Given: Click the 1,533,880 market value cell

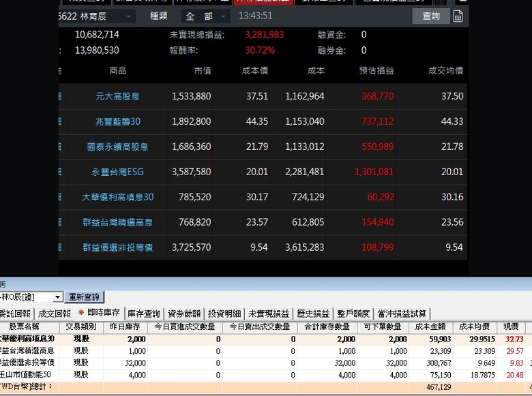Looking at the screenshot, I should (x=192, y=97).
